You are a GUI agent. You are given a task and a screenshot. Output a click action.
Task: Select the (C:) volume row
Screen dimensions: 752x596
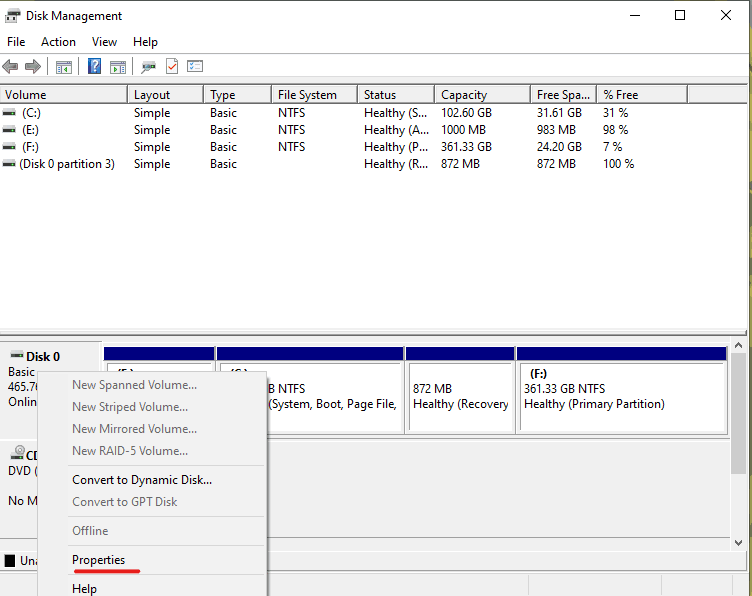point(344,113)
